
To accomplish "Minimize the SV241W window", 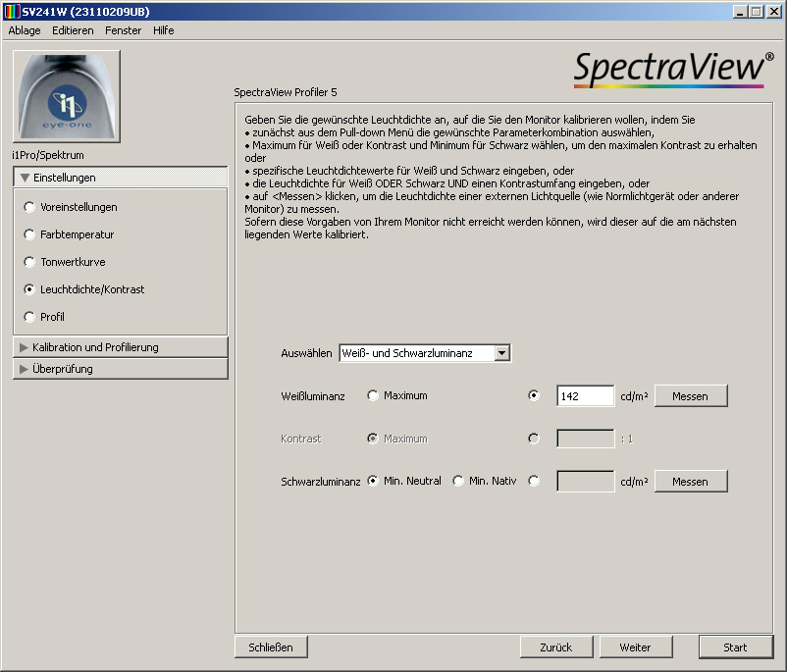I will coord(739,12).
